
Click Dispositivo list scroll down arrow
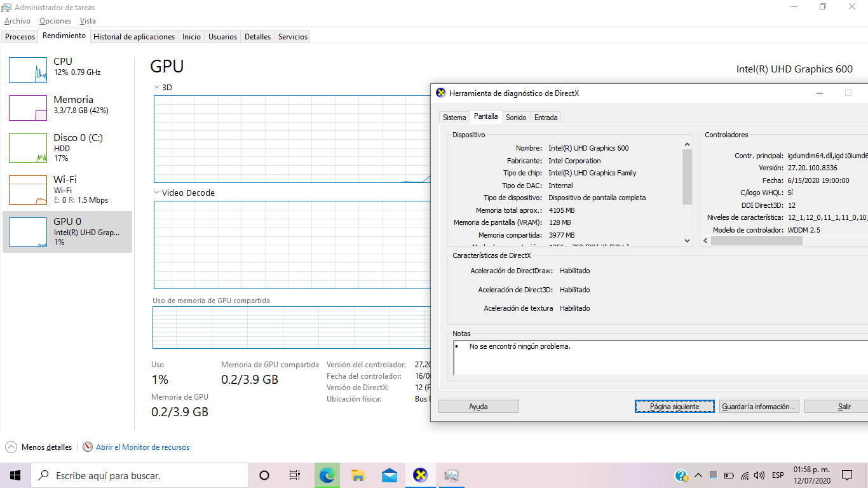[x=687, y=241]
